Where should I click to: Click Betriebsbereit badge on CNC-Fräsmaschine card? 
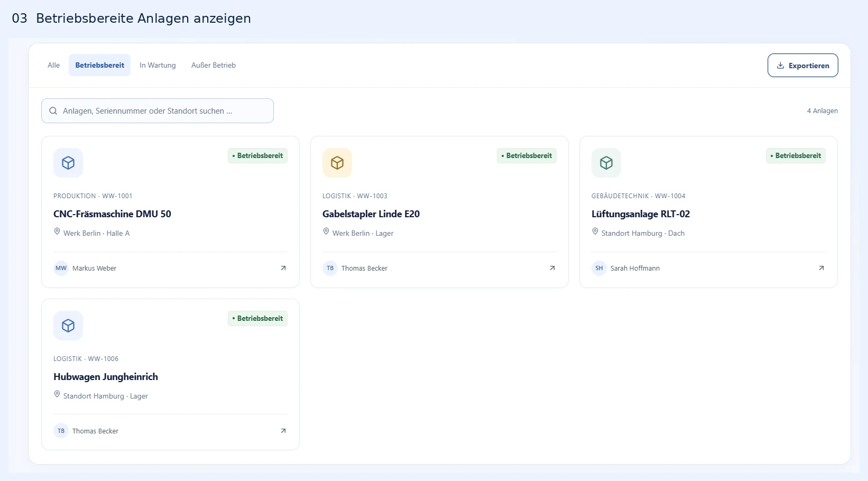(258, 156)
